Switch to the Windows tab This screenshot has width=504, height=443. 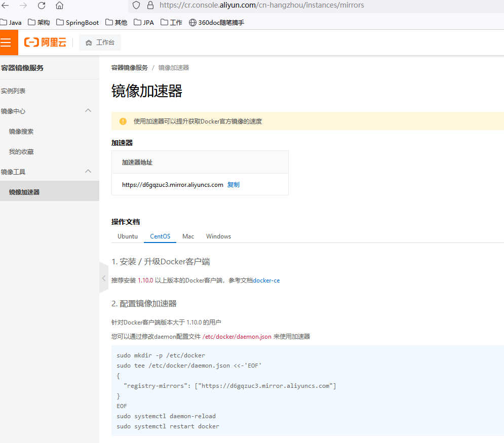[x=219, y=236]
